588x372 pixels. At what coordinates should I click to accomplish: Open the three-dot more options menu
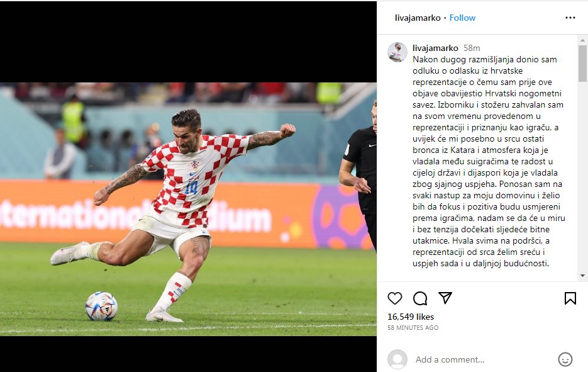click(570, 18)
